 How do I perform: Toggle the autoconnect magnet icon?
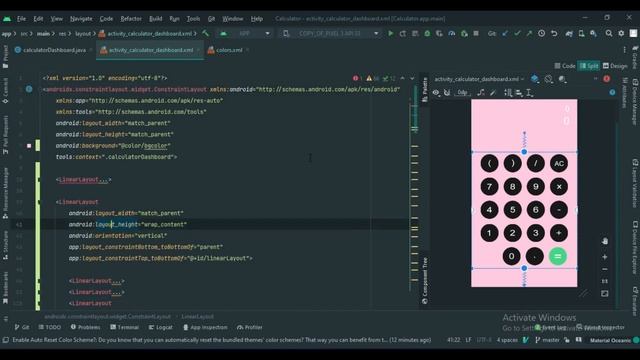[x=447, y=93]
